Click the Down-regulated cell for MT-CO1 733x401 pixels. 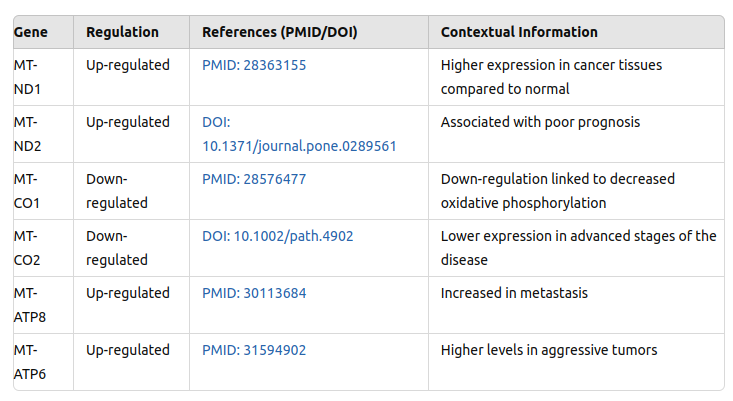pyautogui.click(x=117, y=191)
